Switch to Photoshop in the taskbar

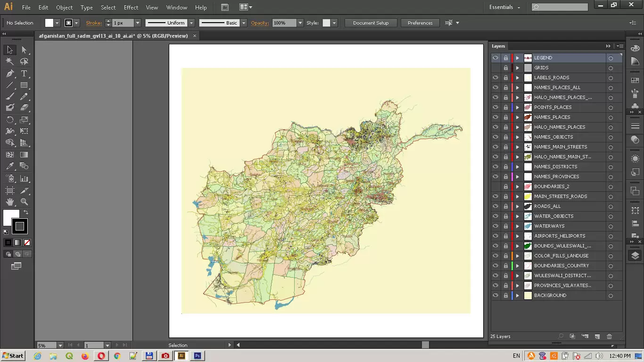tap(198, 356)
